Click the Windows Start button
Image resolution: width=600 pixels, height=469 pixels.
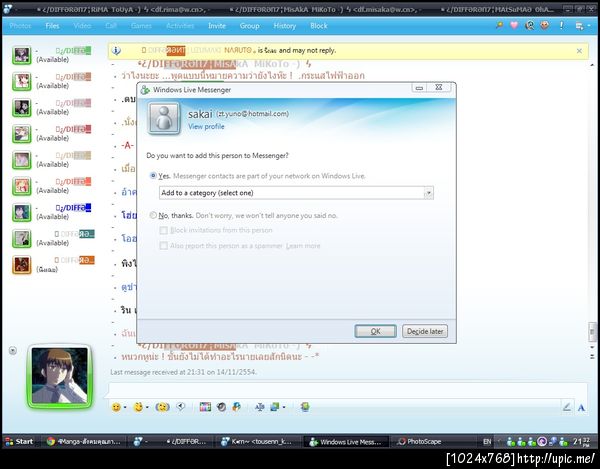pyautogui.click(x=18, y=441)
